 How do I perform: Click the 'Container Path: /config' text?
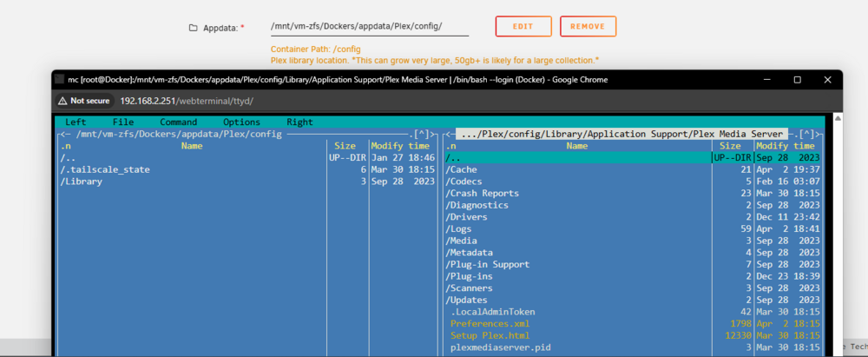[316, 50]
